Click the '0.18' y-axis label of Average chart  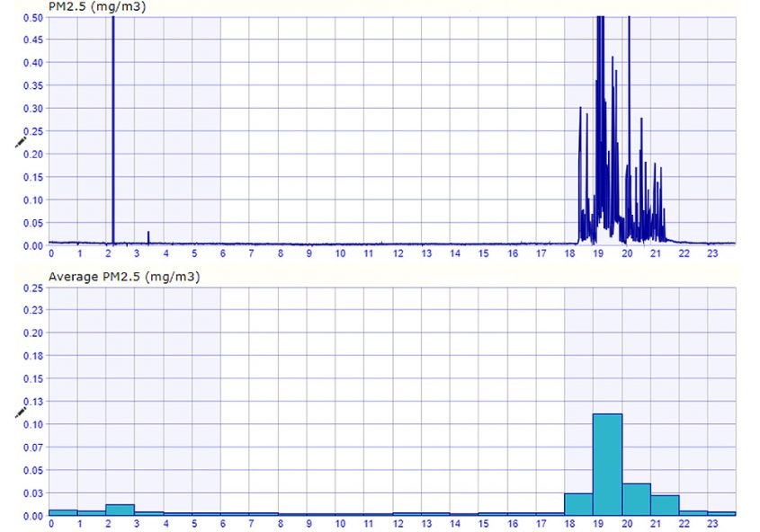[x=33, y=356]
